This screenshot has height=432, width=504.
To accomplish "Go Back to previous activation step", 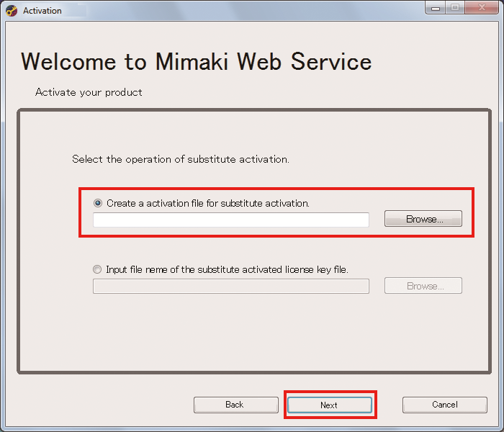I will [236, 405].
